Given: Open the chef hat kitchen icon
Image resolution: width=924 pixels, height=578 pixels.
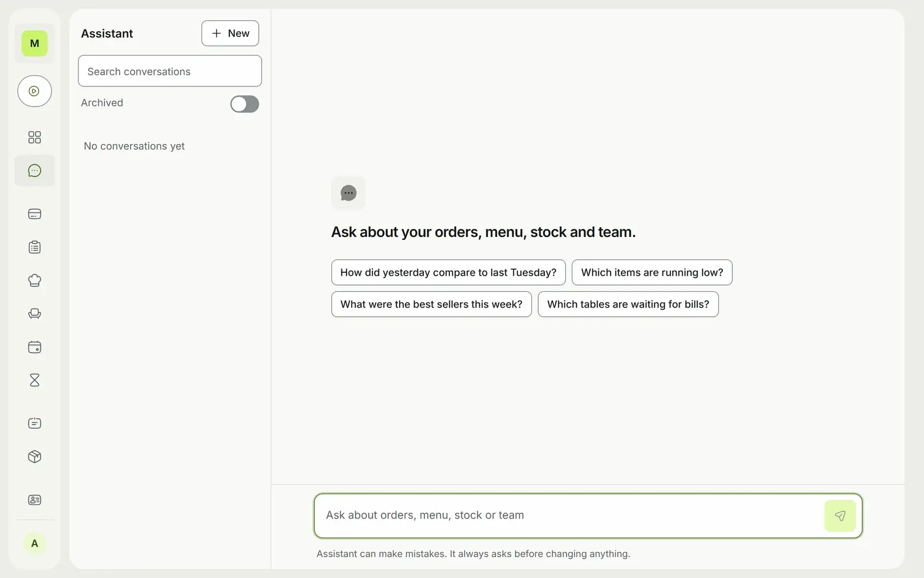Looking at the screenshot, I should pos(35,280).
